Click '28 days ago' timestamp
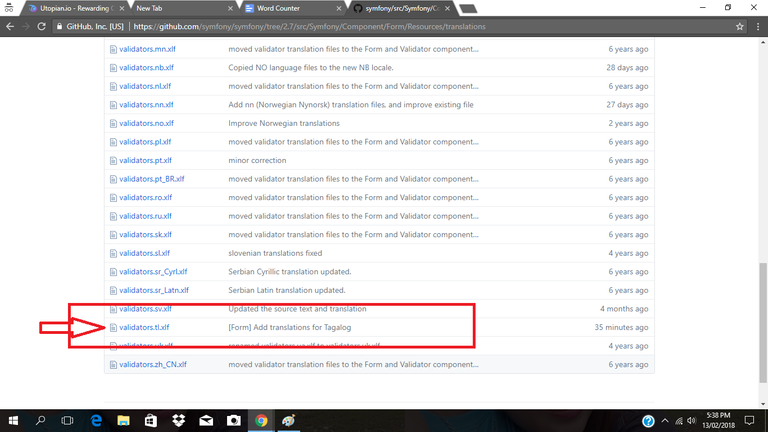Viewport: 768px width, 432px height. point(627,68)
